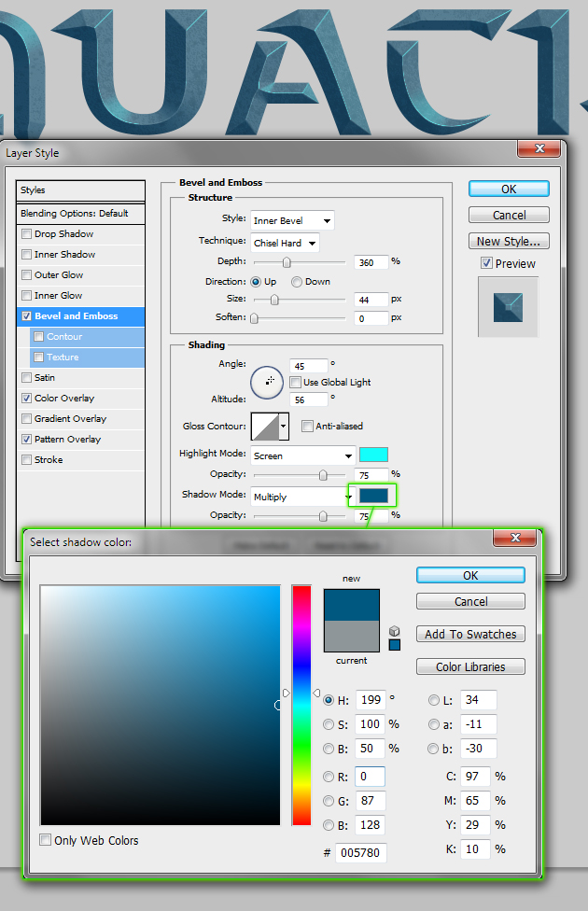The height and width of the screenshot is (911, 588).
Task: Toggle Use Global Light checkbox
Action: pyautogui.click(x=296, y=383)
